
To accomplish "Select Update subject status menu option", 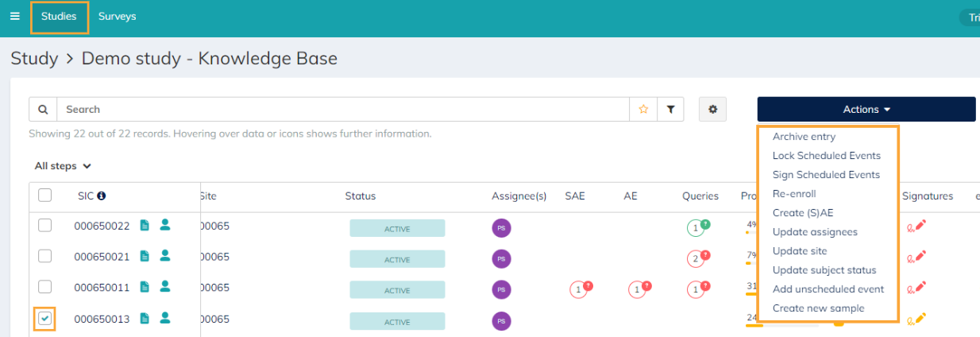I will 824,270.
